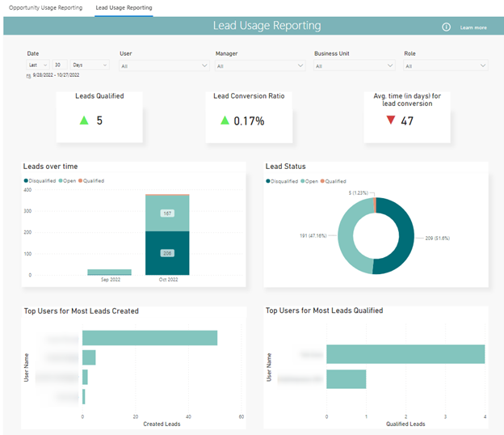Viewport: 504px width, 435px height.
Task: Click Top Users for Most Leads Created title
Action: pos(82,311)
